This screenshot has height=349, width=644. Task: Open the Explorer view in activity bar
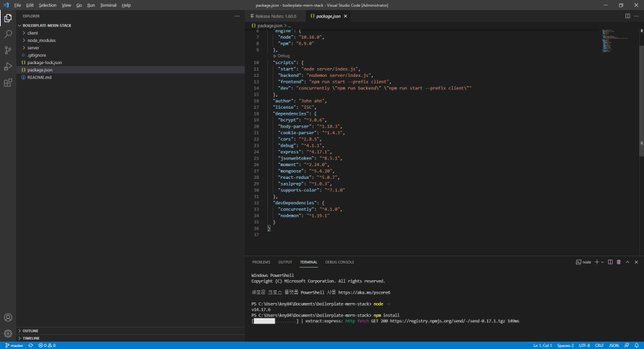pos(8,18)
